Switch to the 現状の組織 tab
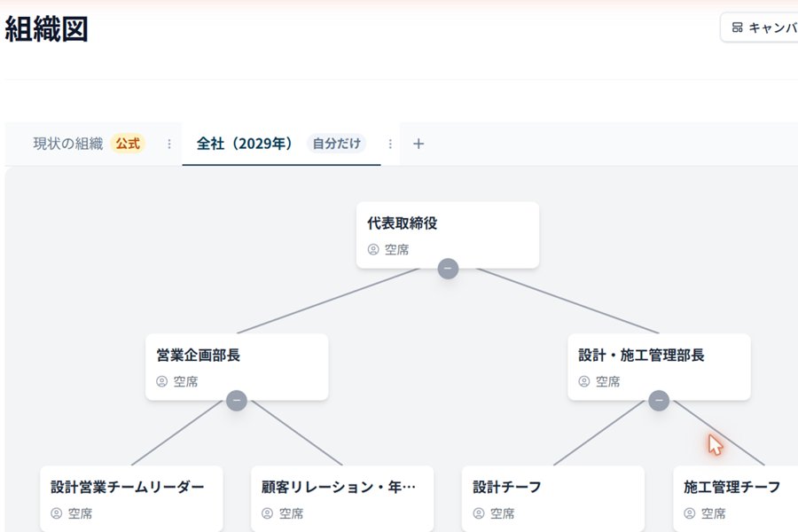 click(x=67, y=144)
